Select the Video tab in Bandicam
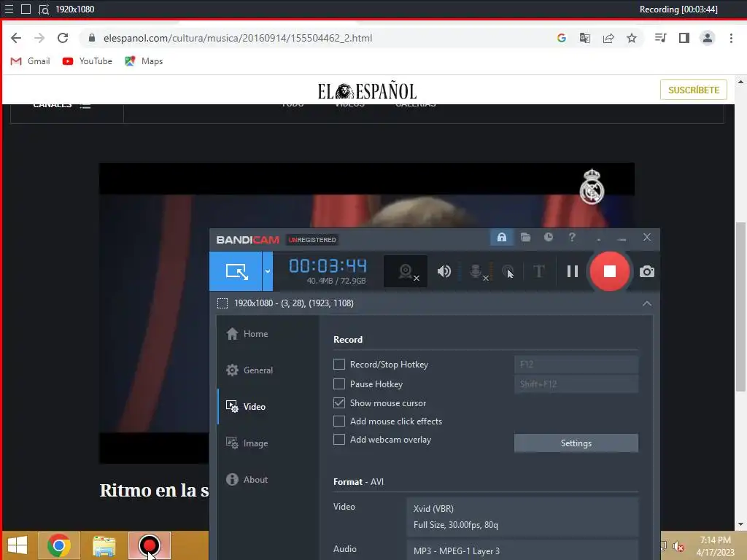The width and height of the screenshot is (747, 560). click(245, 407)
